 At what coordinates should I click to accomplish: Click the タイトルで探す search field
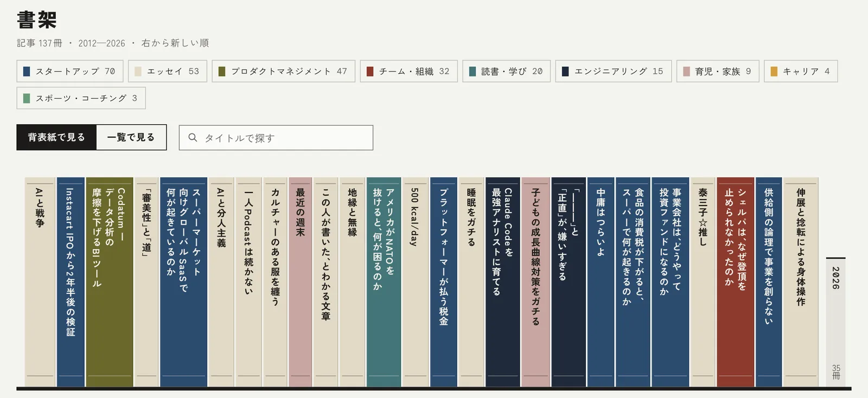pos(276,138)
